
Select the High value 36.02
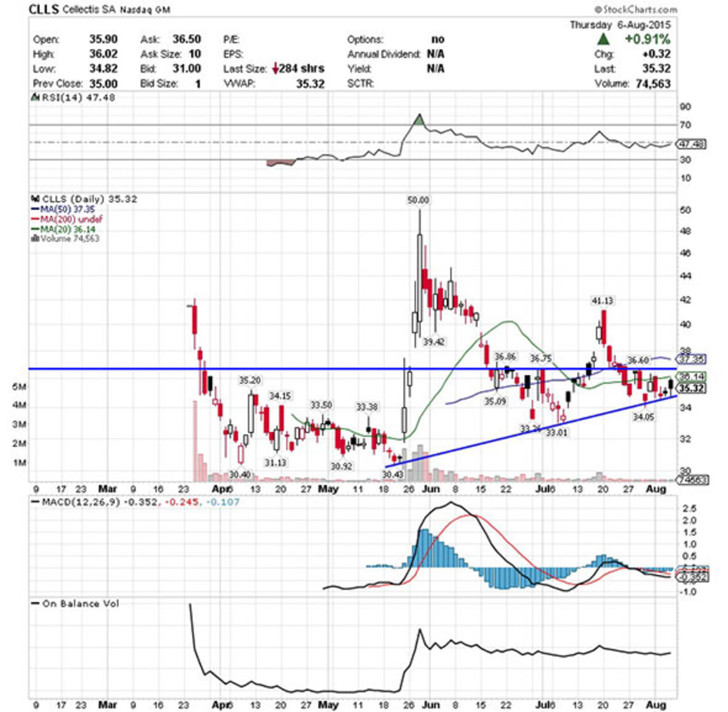104,54
